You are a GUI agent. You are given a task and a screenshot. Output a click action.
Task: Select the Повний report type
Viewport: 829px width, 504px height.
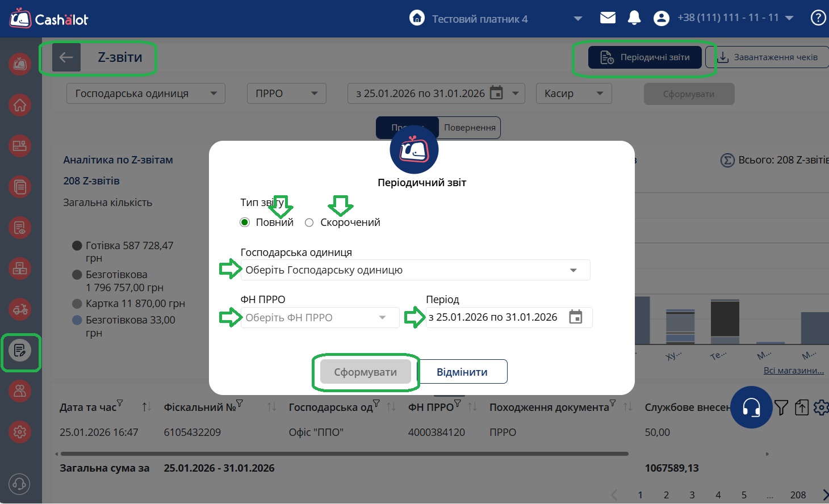click(245, 222)
